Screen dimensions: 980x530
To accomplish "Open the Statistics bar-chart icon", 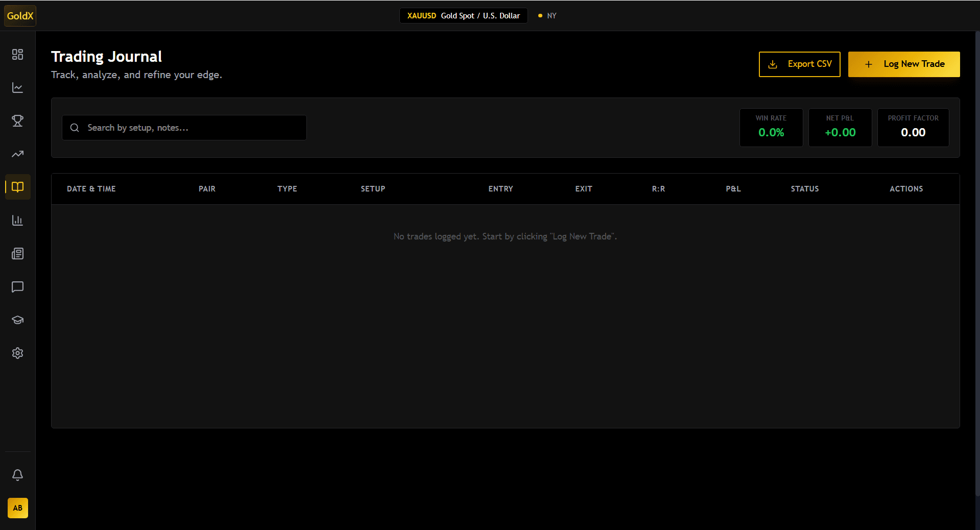I will pyautogui.click(x=17, y=220).
